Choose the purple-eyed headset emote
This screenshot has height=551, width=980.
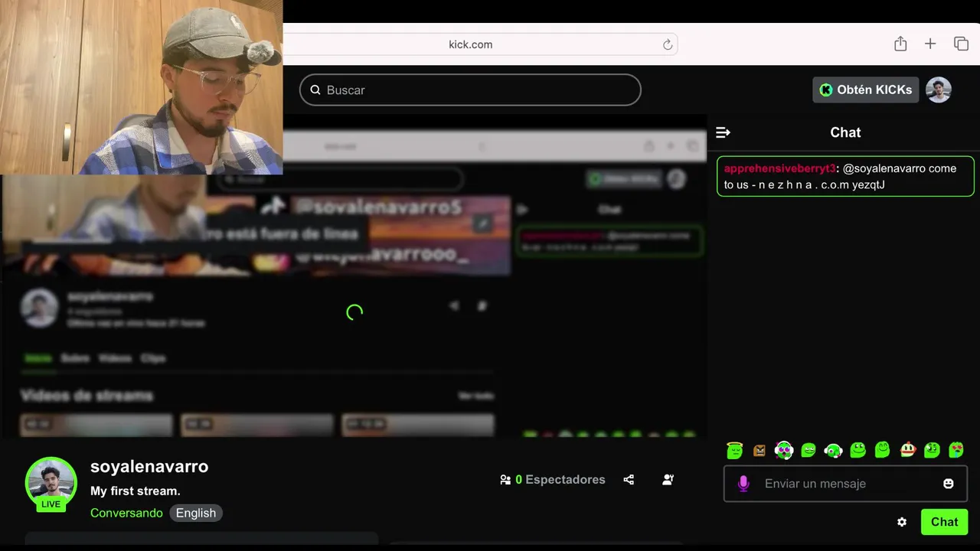783,450
